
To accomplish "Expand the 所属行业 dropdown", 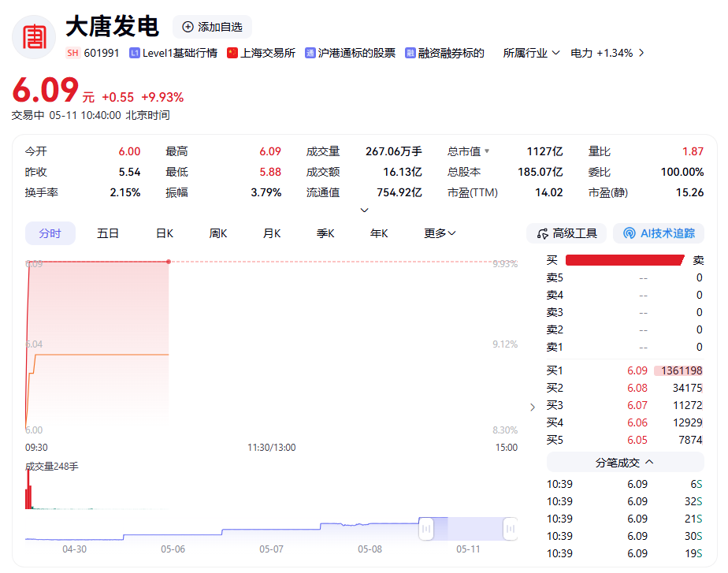I will point(531,53).
